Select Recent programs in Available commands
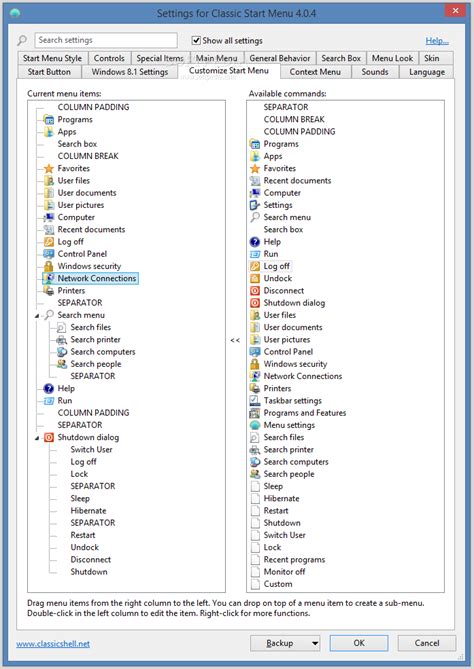This screenshot has width=474, height=669. [x=294, y=560]
